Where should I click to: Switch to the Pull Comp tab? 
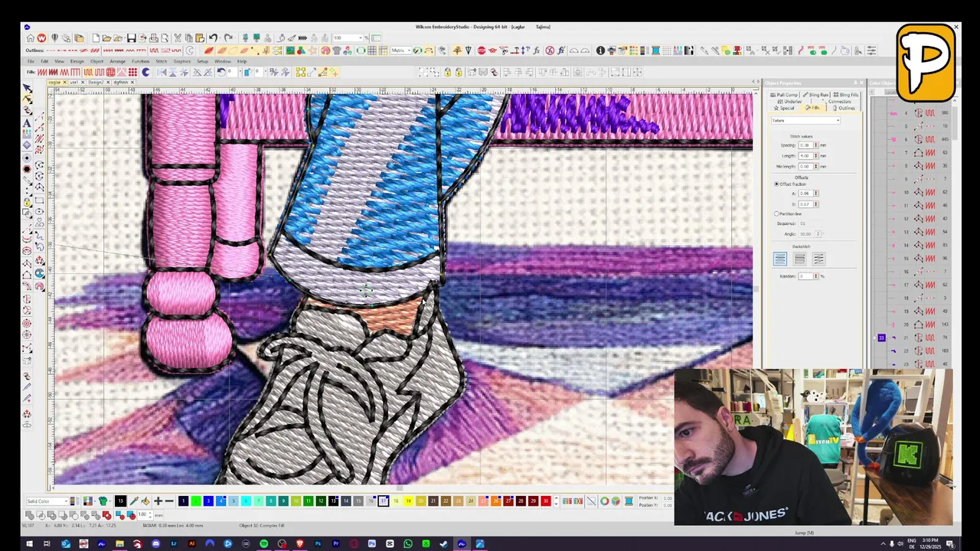coord(784,95)
